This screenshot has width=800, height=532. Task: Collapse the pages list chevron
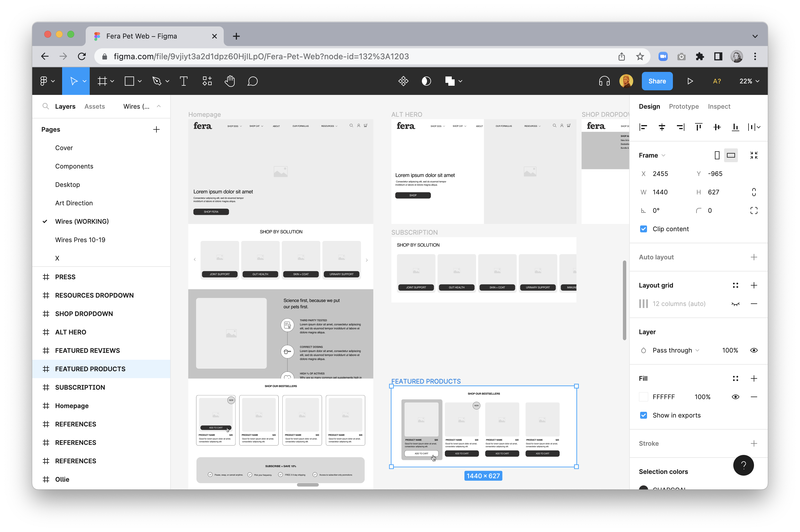pyautogui.click(x=158, y=106)
